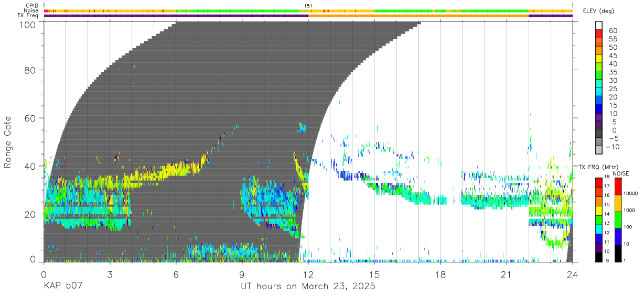Pick the yellow 40–45 segment of the elevation colorbar
The width and height of the screenshot is (644, 297).
point(599,59)
